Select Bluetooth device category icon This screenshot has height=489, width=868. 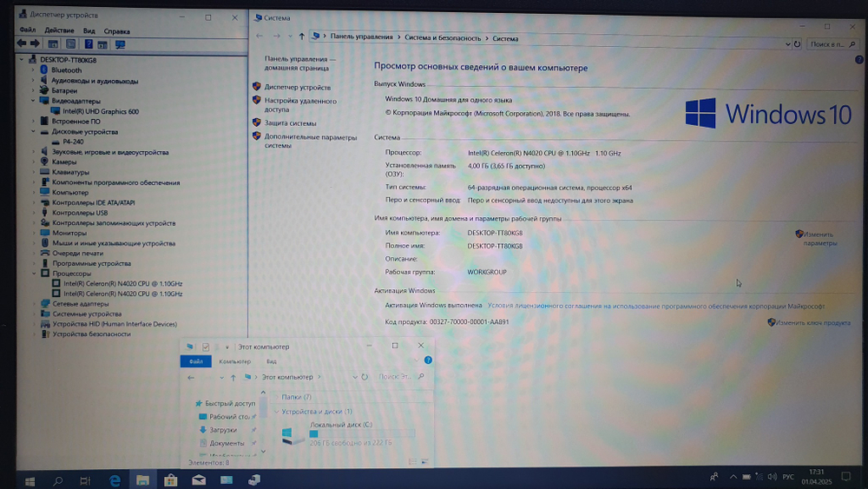44,69
